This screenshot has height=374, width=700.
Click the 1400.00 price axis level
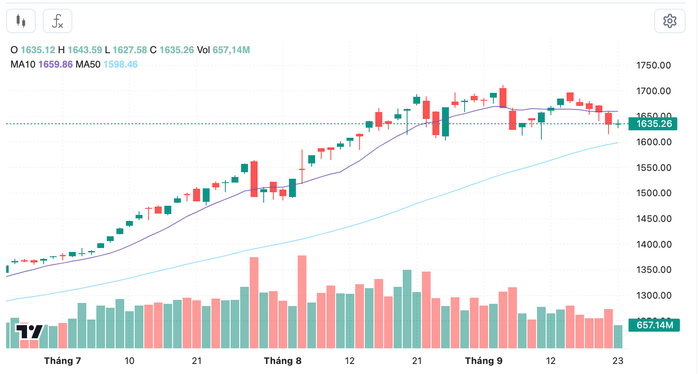point(654,244)
